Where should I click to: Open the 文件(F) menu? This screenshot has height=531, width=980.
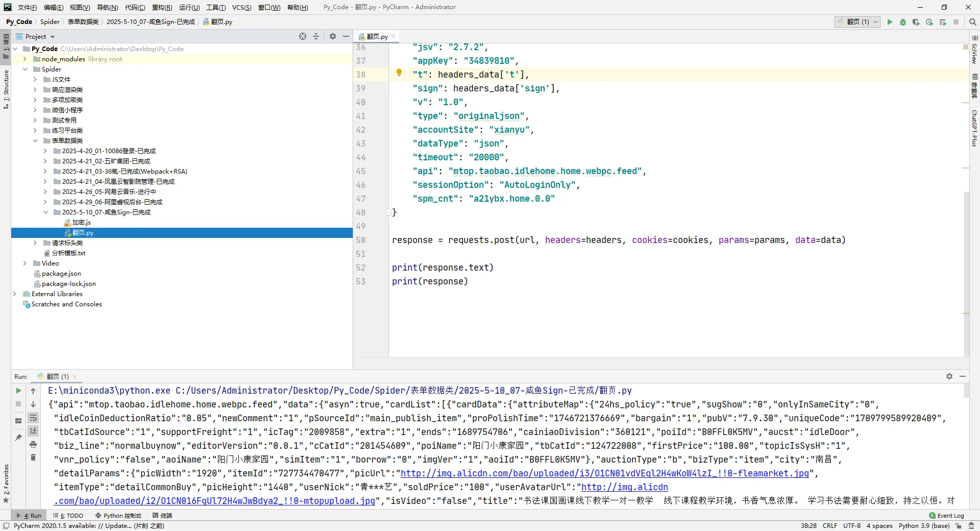point(27,7)
